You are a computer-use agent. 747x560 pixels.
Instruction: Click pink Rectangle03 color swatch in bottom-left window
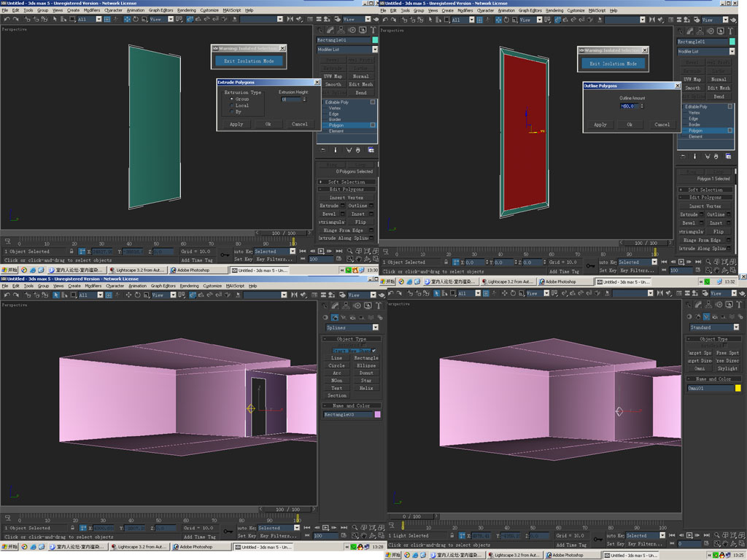[x=377, y=415]
